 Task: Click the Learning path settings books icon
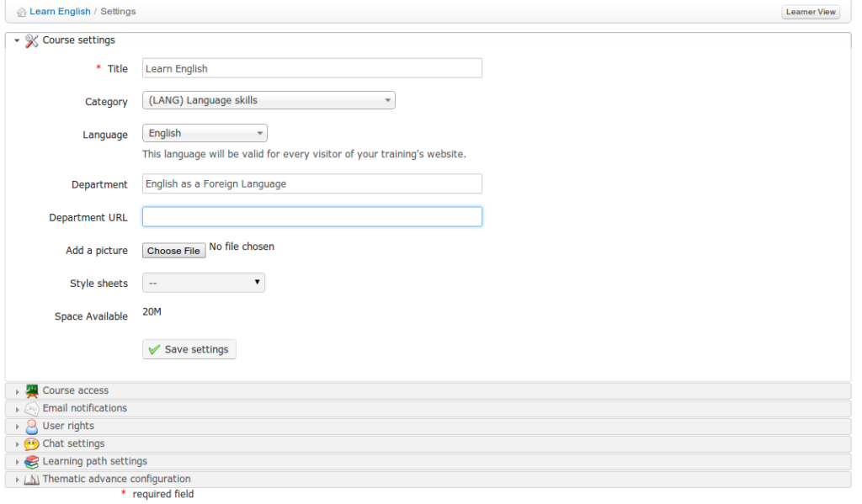(32, 461)
